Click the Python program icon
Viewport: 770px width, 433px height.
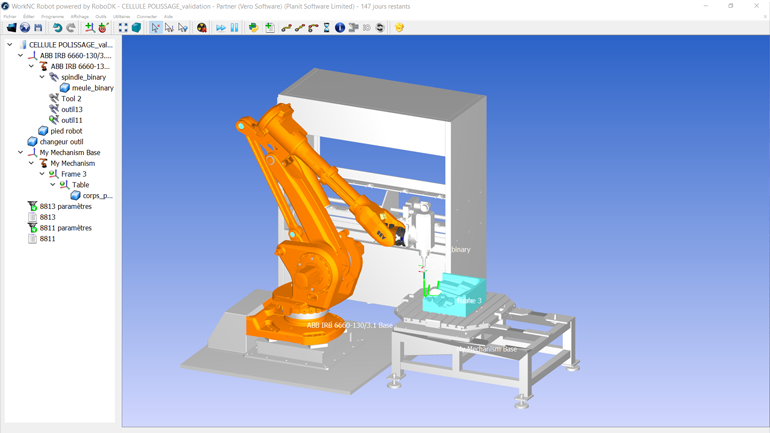click(253, 28)
